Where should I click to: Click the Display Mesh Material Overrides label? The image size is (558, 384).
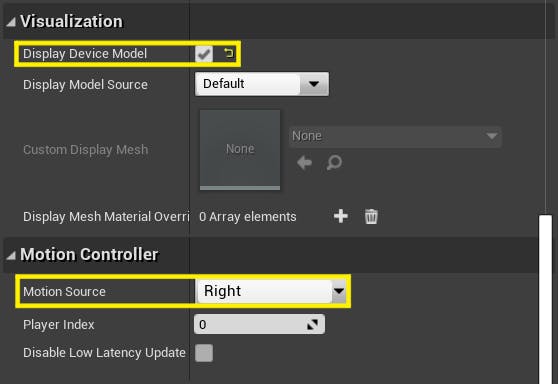pos(106,216)
